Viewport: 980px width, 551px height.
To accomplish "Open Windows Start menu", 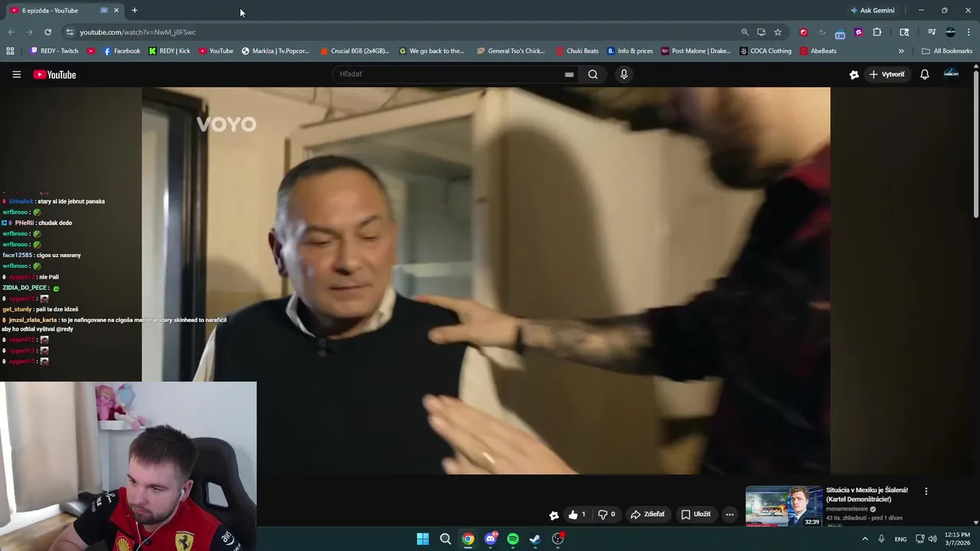I will click(423, 539).
